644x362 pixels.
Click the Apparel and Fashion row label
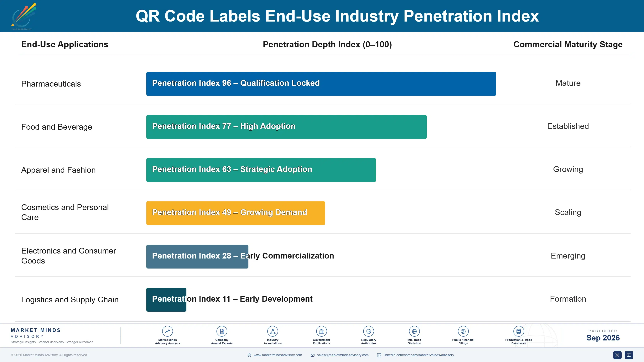pos(59,170)
